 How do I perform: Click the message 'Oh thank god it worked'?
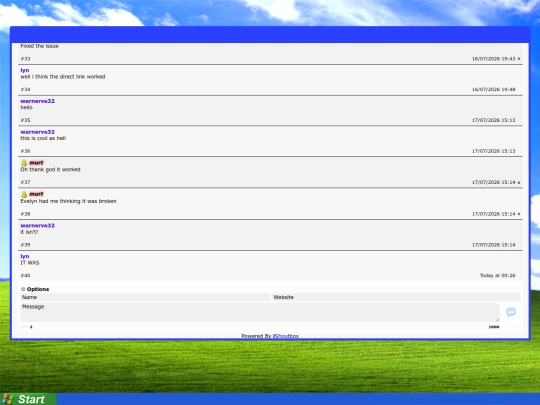coord(50,169)
